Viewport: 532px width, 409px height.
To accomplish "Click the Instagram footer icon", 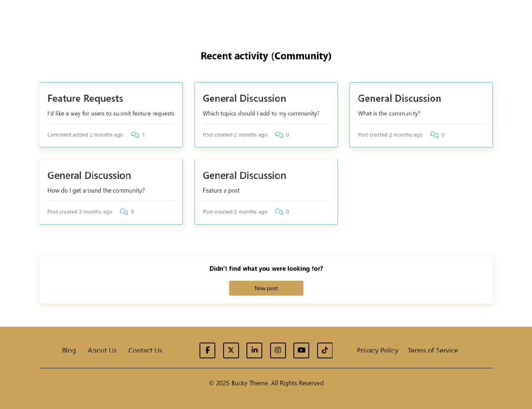I will (x=278, y=350).
